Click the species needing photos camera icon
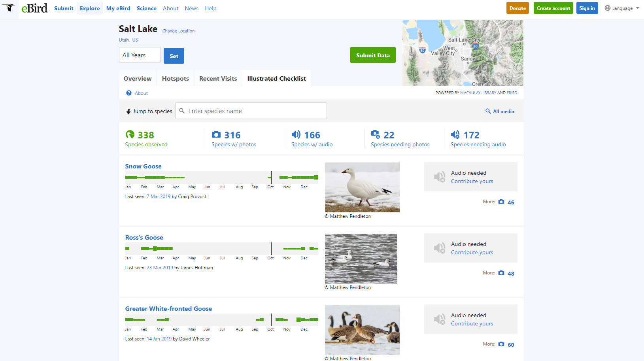Viewport: 644px width, 361px height. point(375,135)
